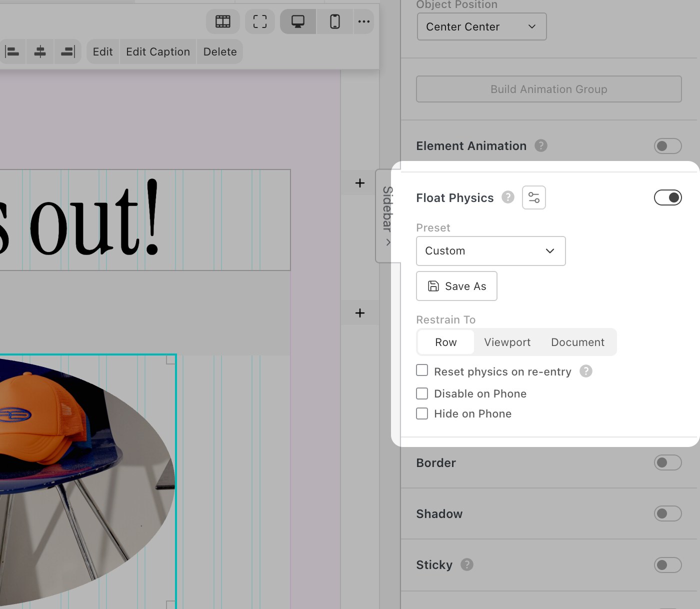Image resolution: width=700 pixels, height=609 pixels.
Task: Click top-right resize handle of the image
Action: tap(171, 359)
